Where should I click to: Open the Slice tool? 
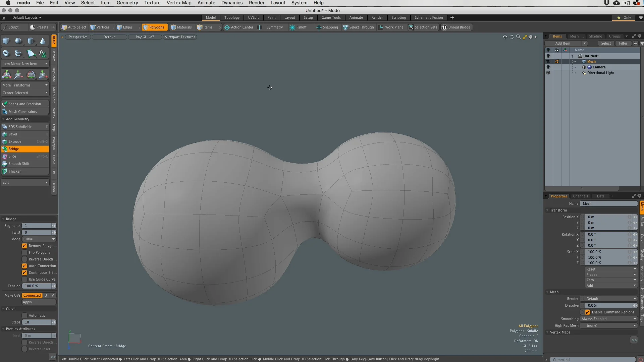coord(25,156)
